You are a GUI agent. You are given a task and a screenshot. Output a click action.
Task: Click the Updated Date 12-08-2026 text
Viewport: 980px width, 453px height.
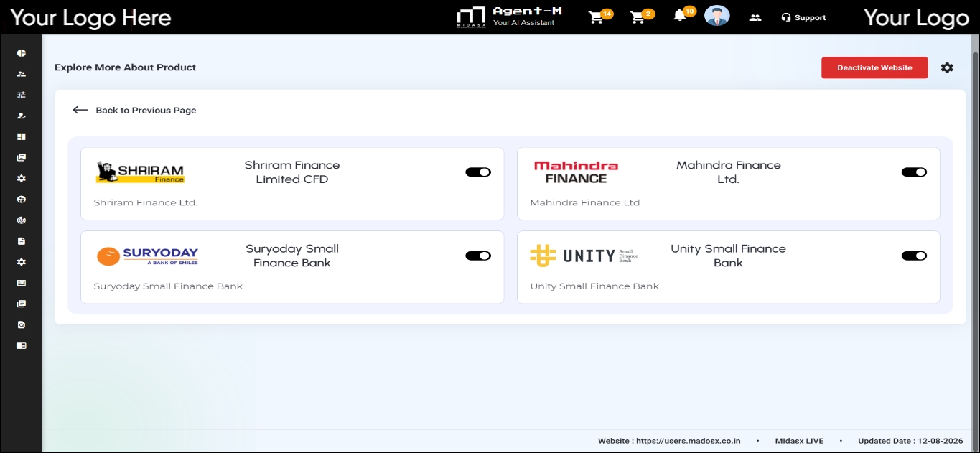pyautogui.click(x=910, y=441)
